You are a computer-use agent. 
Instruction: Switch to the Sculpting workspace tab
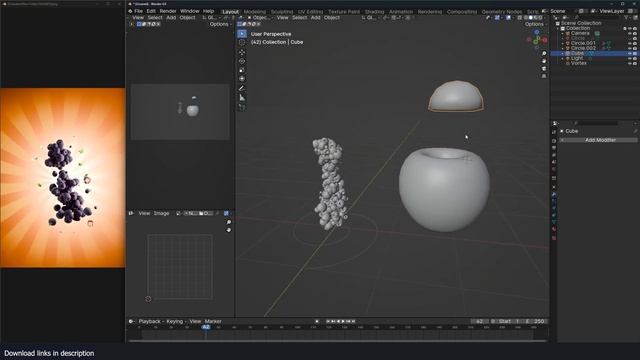(282, 12)
